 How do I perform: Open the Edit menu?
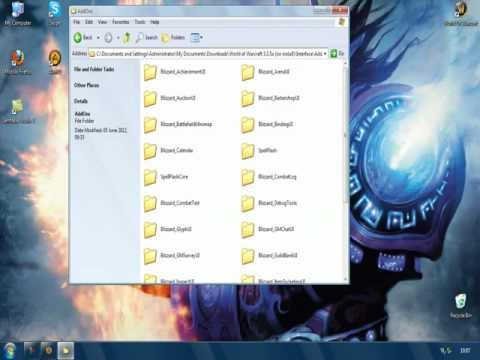click(89, 22)
